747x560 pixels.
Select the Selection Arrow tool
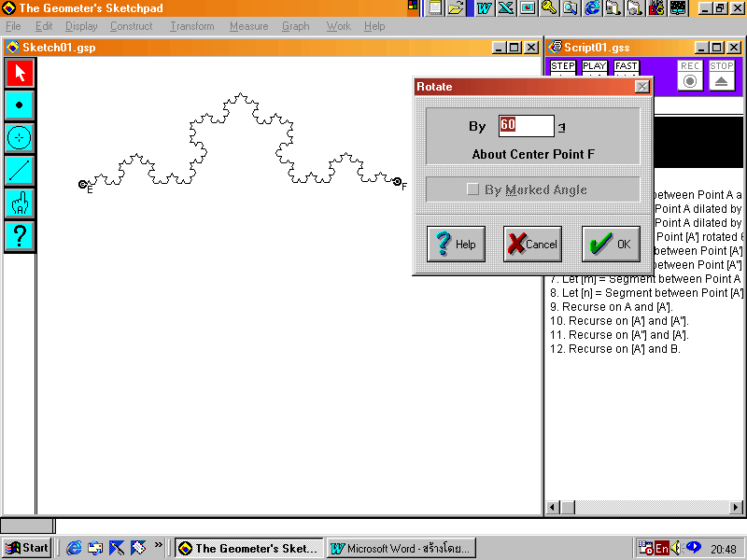tap(20, 73)
